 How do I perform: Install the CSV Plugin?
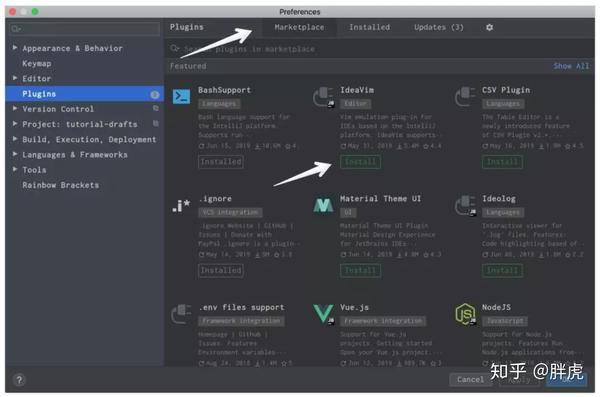502,162
